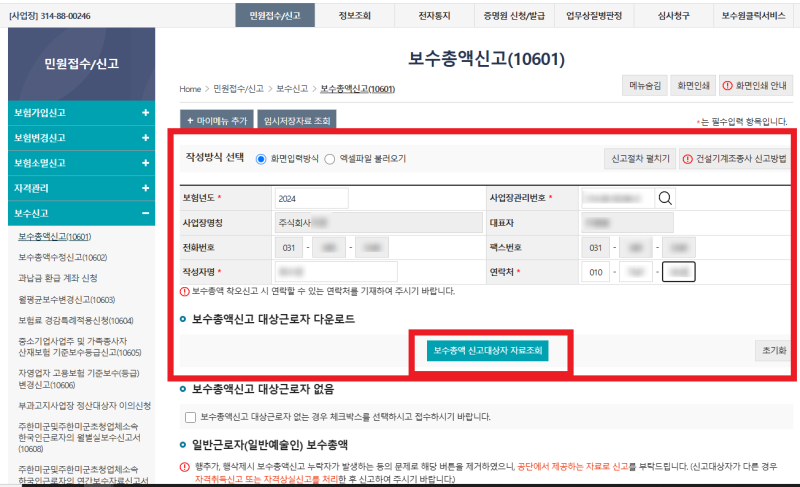Click the 연락처 010 prefix field

click(596, 272)
